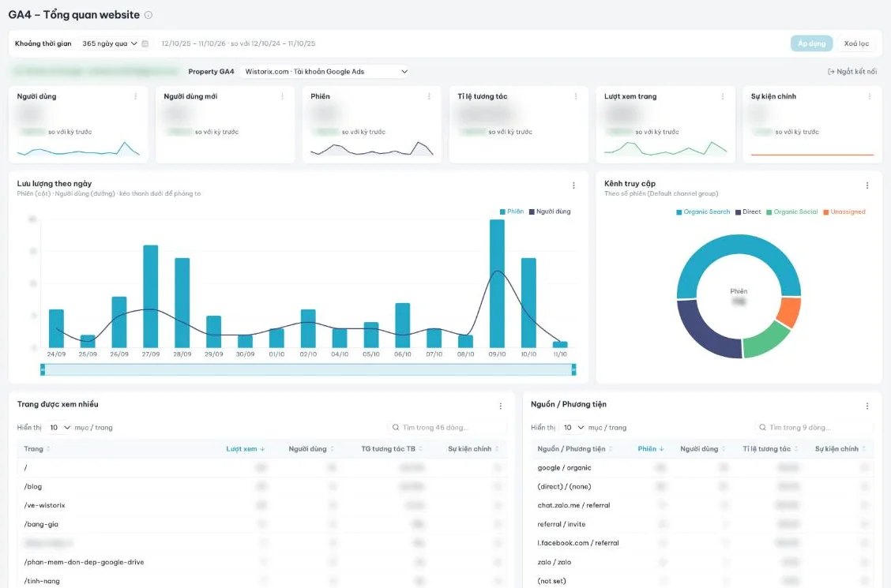The image size is (891, 588).
Task: Click the /ve-wistorix page row
Action: [261, 505]
